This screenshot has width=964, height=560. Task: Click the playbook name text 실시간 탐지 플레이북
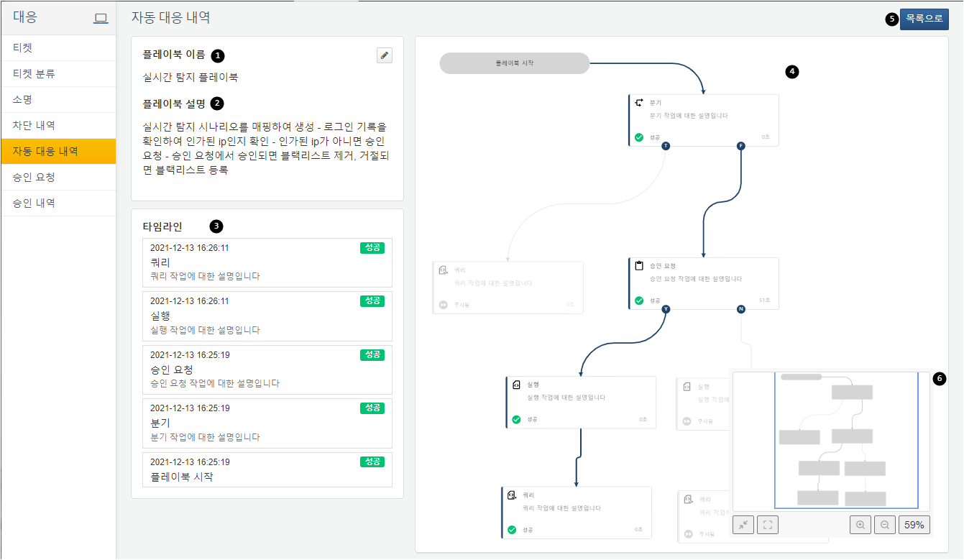point(190,77)
